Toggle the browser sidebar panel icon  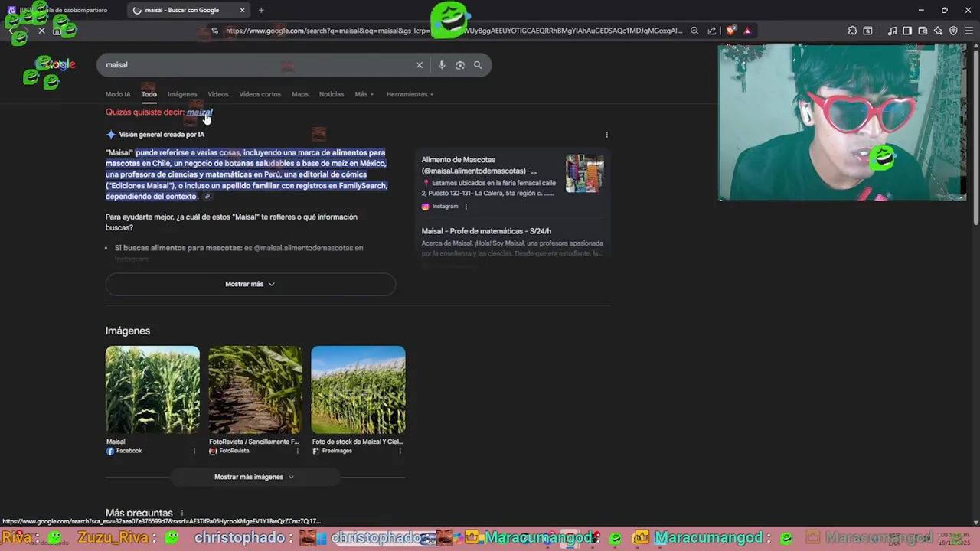click(x=907, y=31)
